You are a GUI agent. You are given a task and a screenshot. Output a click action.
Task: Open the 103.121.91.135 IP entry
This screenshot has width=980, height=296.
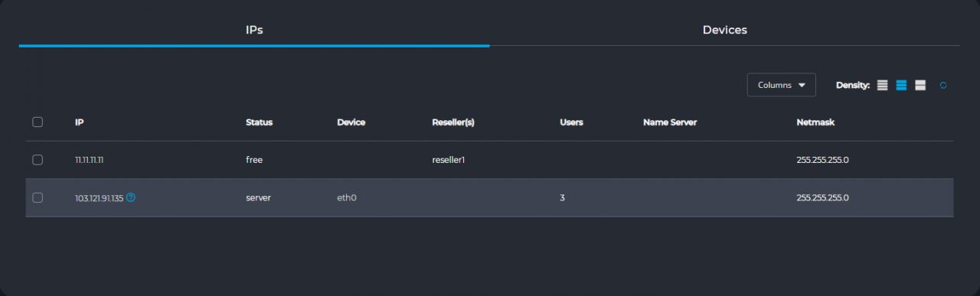pyautogui.click(x=99, y=197)
